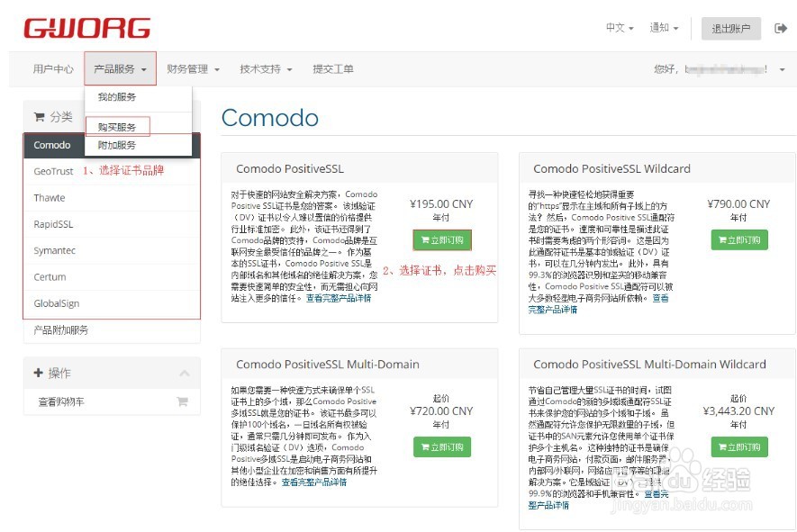Click the ¥3,443.20 CNY price
Screen dimensions: 797x532
tap(738, 411)
